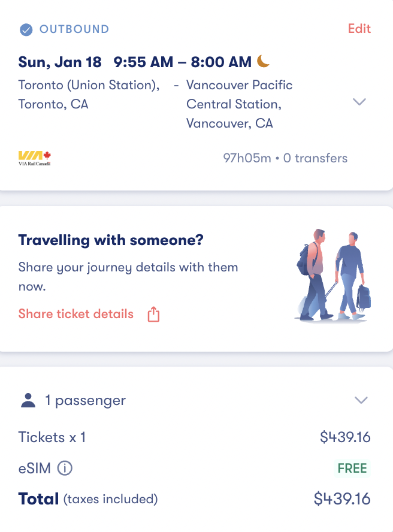Viewport: 393px width, 532px height.
Task: Open Share ticket details
Action: pyautogui.click(x=75, y=313)
